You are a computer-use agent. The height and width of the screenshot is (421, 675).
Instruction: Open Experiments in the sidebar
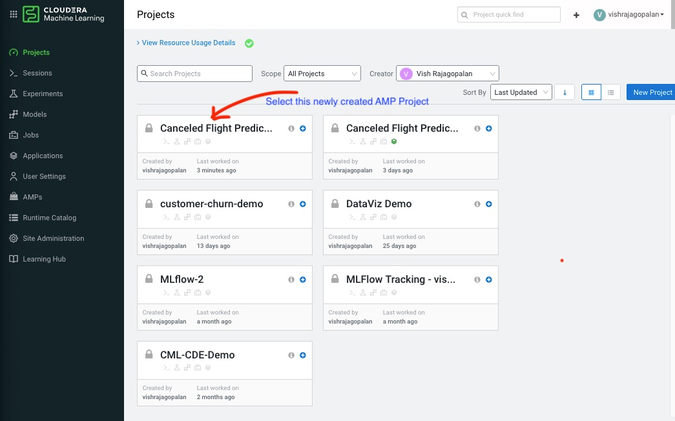[x=43, y=94]
